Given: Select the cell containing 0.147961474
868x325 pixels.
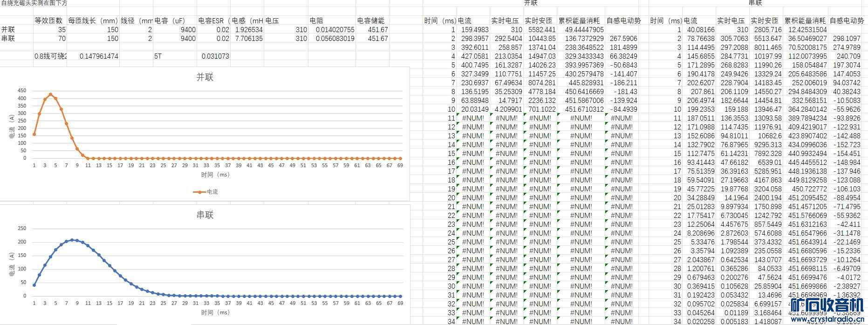Looking at the screenshot, I should [99, 56].
